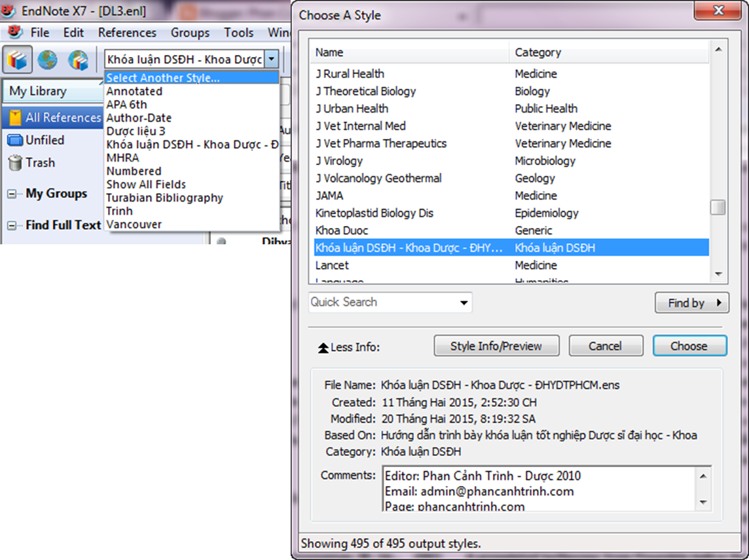Select the Khoa Duoc style
Viewport: 749px width, 560px height.
pos(511,231)
